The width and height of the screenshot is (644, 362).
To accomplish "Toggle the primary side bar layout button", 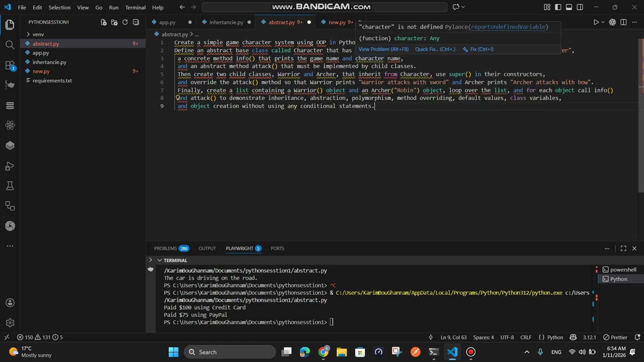I will click(558, 7).
